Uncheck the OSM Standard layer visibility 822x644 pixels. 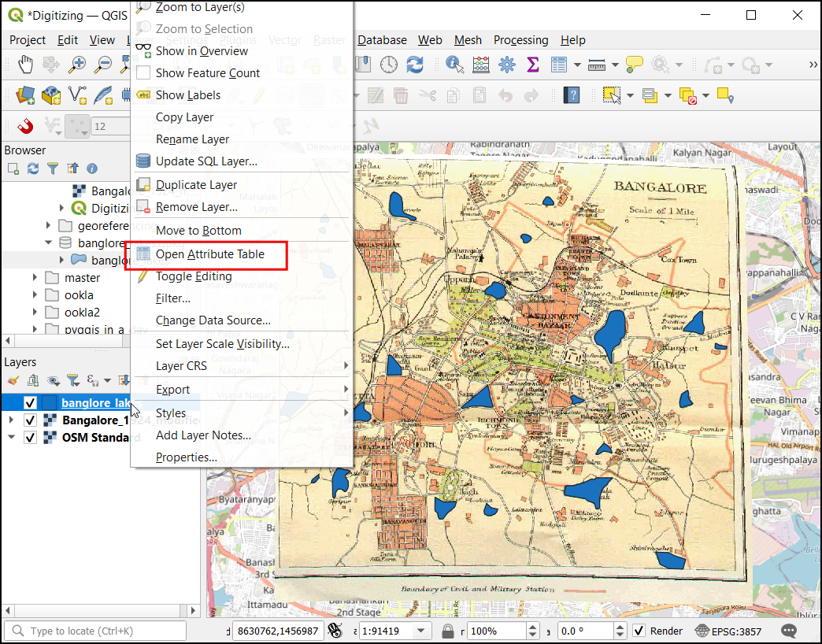31,438
